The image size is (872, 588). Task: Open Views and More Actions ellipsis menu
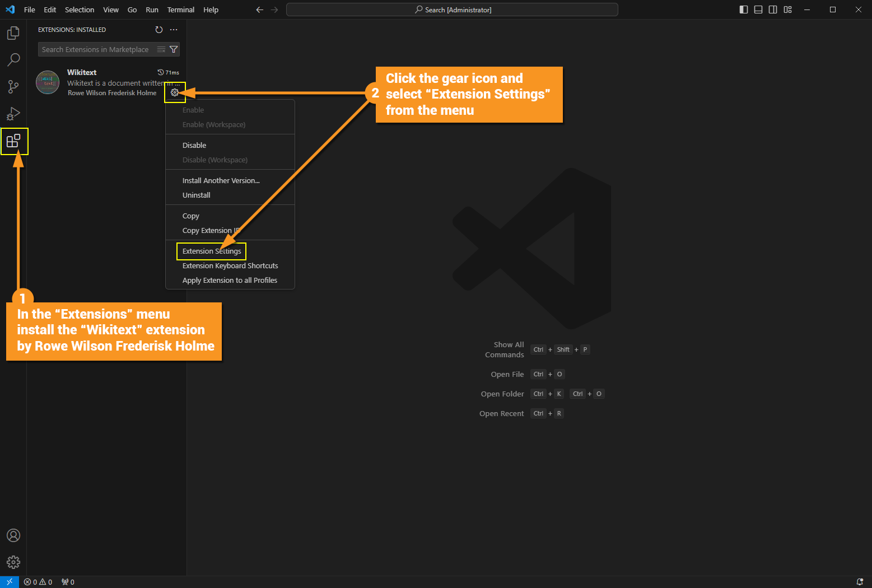[174, 30]
